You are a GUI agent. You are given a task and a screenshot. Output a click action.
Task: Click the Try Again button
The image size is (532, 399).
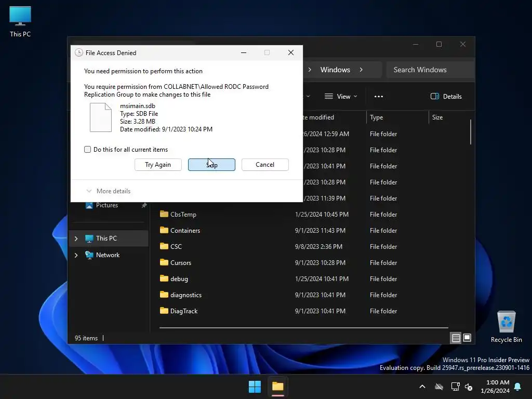coord(158,165)
